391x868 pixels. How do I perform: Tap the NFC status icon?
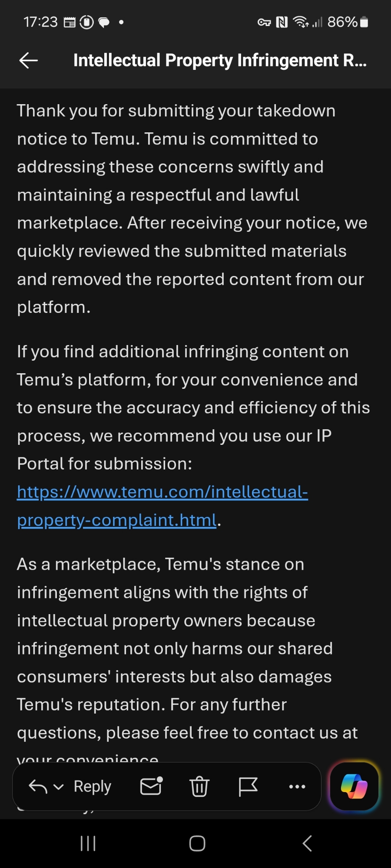(282, 22)
